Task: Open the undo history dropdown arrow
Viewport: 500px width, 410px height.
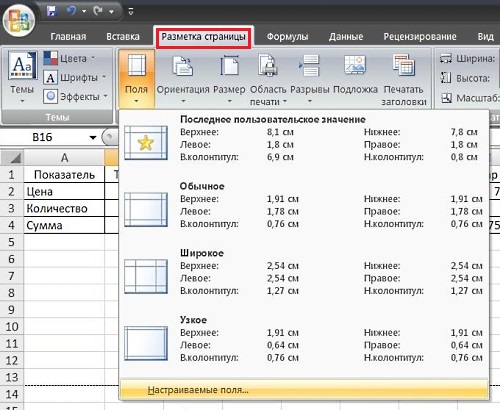Action: [x=84, y=12]
